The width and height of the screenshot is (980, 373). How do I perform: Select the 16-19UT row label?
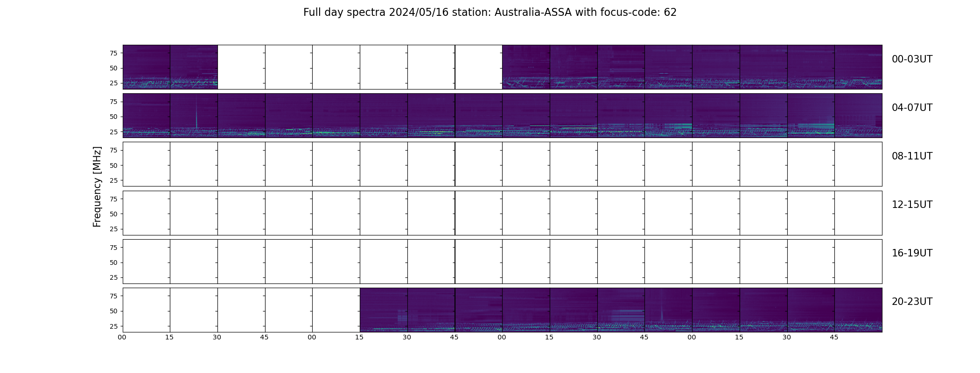(912, 253)
